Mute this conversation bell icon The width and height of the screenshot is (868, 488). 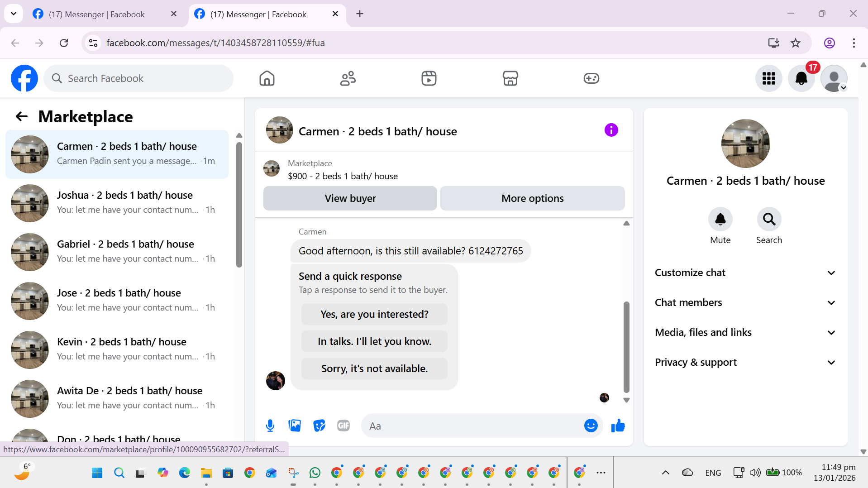click(x=720, y=220)
